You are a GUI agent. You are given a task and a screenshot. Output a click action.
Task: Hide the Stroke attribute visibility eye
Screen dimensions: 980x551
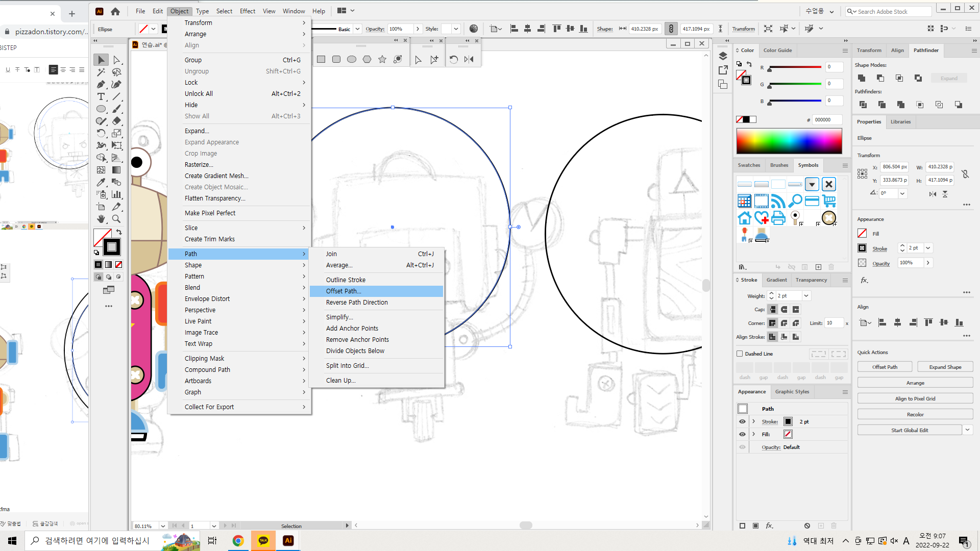click(742, 421)
